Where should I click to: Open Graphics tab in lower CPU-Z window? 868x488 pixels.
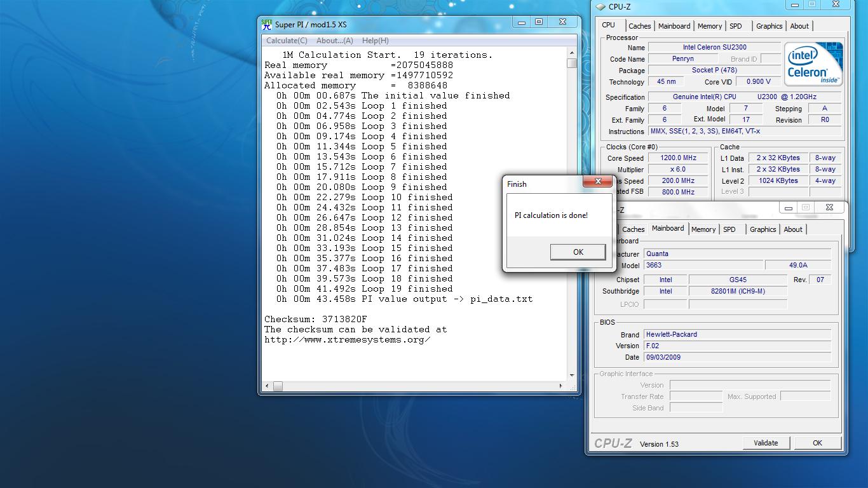[x=763, y=229]
